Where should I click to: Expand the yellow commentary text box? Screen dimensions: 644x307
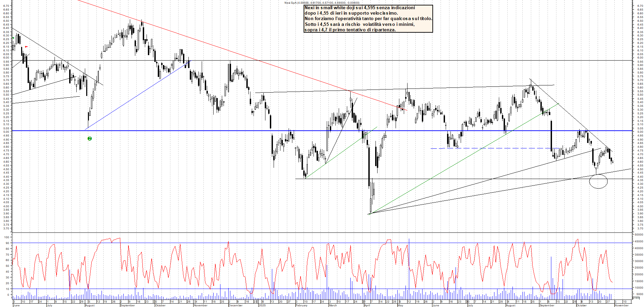pos(368,19)
